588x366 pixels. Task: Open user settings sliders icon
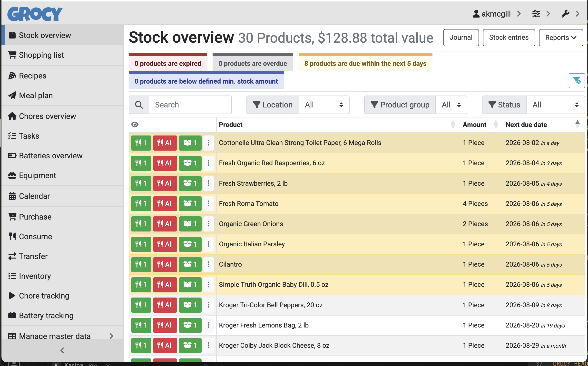(536, 14)
